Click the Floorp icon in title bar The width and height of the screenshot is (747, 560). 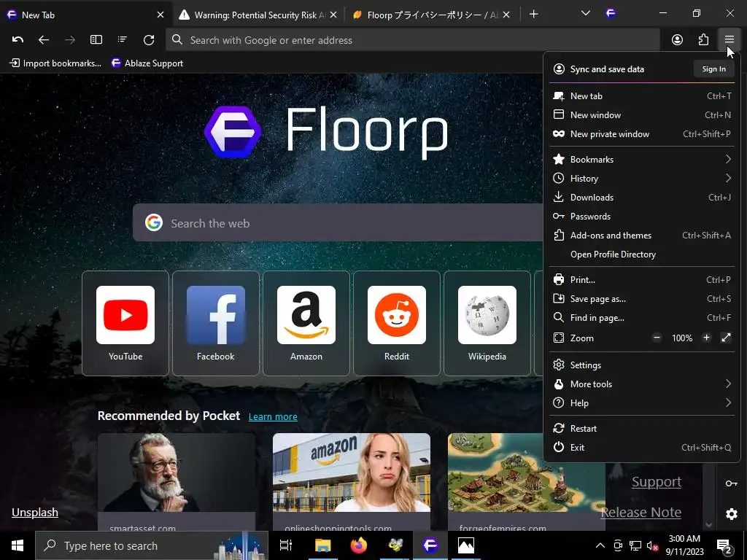(x=611, y=13)
